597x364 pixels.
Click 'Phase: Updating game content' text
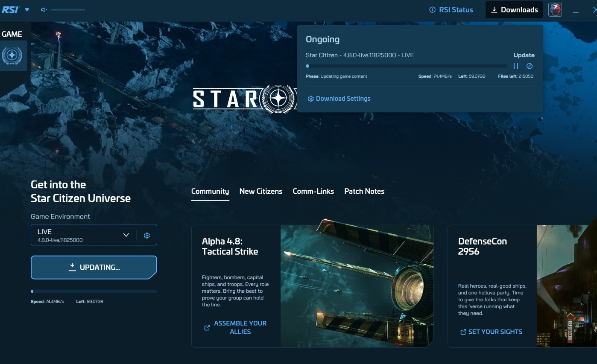click(x=336, y=76)
